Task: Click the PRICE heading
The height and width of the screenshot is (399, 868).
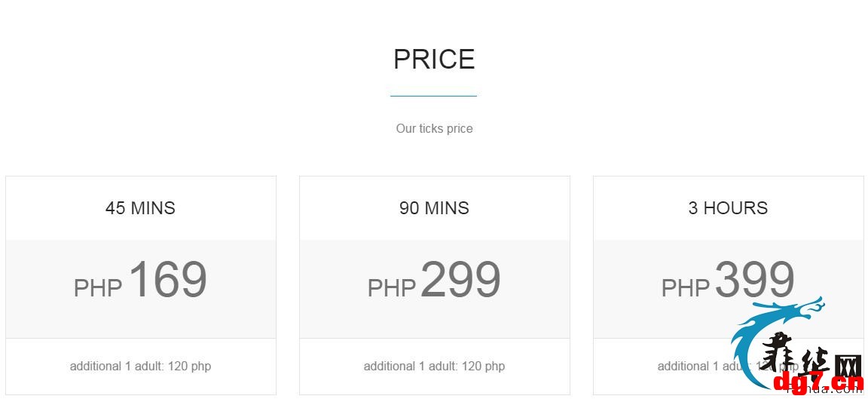Action: (434, 60)
